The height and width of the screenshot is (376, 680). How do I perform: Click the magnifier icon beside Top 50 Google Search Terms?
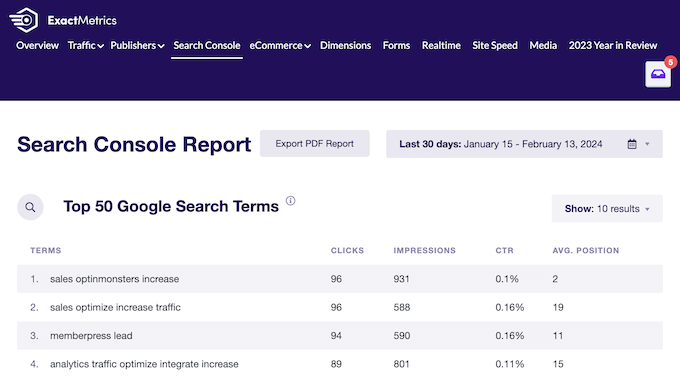click(x=30, y=207)
